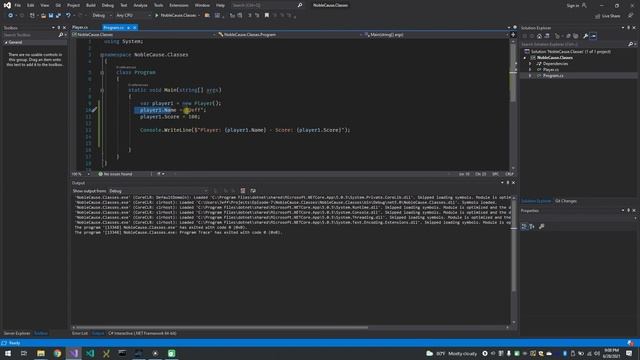Open the Test menu
The width and height of the screenshot is (640, 360).
(x=124, y=5)
